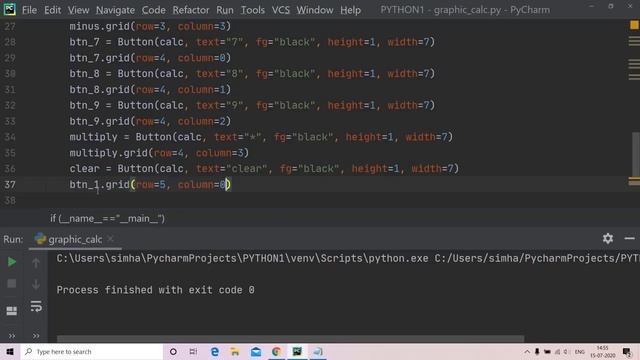Open Cortana circle icon in taskbar
The height and width of the screenshot is (360, 640).
pos(173,351)
